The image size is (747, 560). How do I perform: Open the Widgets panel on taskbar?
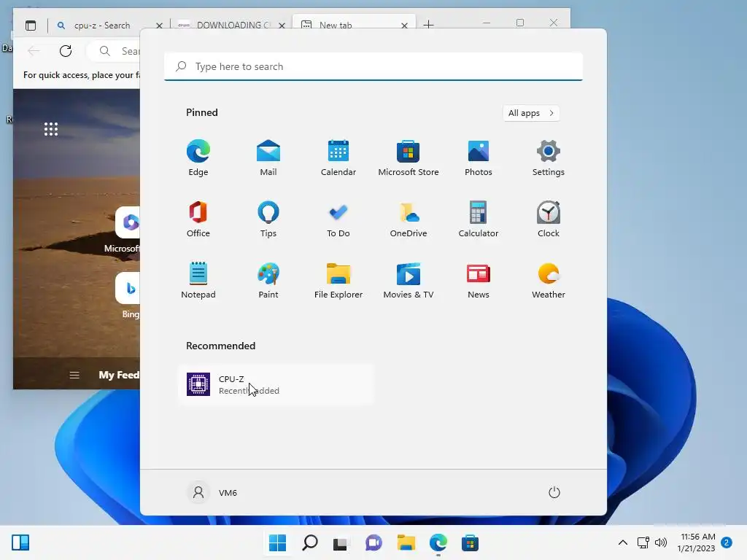click(x=20, y=542)
